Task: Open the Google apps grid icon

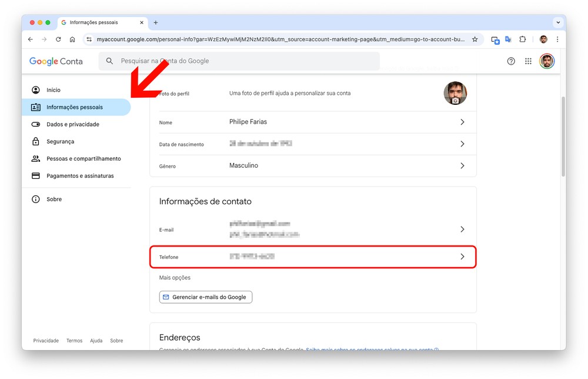Action: pos(528,61)
